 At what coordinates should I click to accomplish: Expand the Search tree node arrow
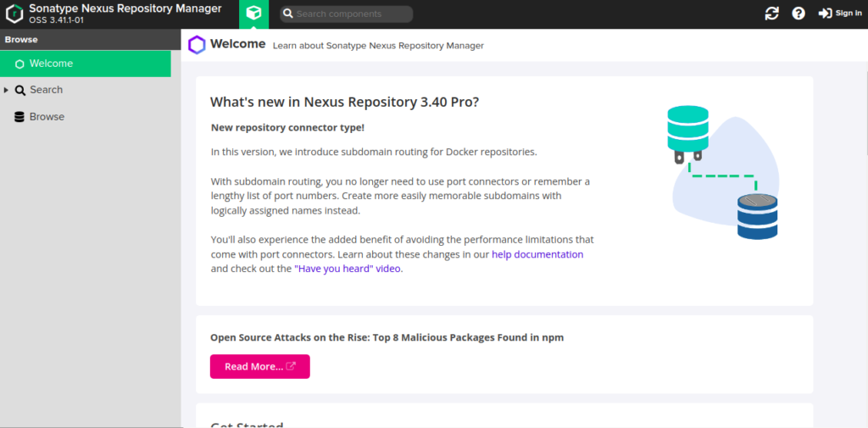click(6, 90)
